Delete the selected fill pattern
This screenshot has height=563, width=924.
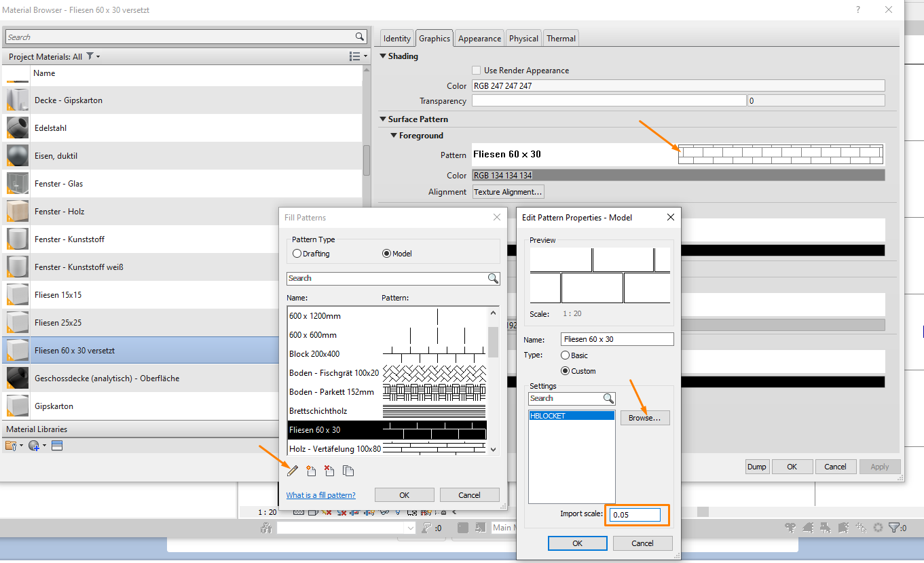point(329,470)
